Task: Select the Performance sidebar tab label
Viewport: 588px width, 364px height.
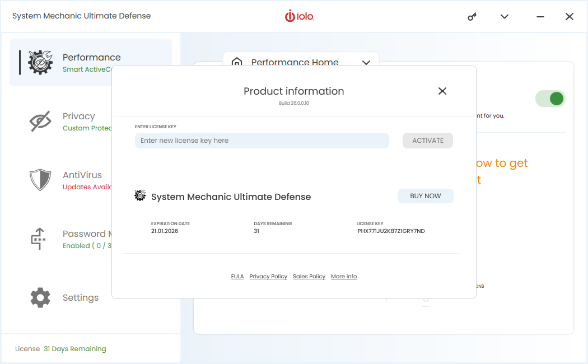Action: (91, 57)
